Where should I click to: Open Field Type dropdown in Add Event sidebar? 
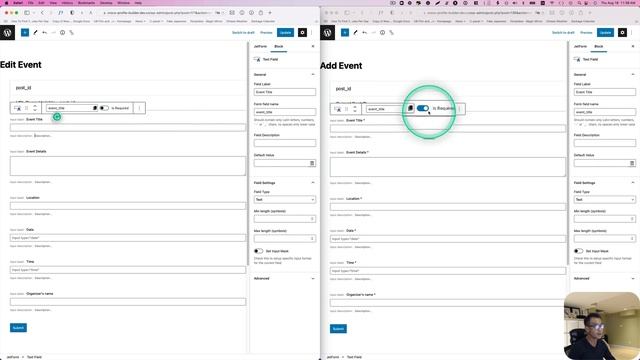604,200
